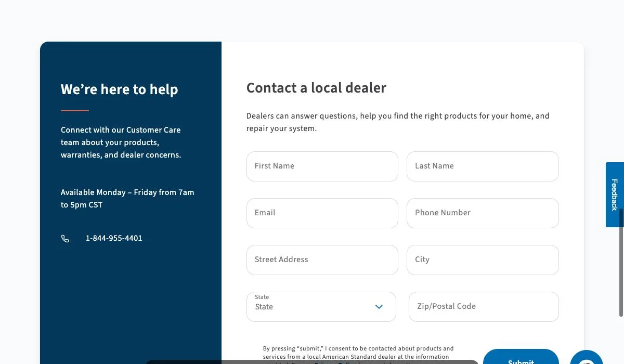Open the Feedback side tab
This screenshot has height=364, width=624.
click(614, 194)
